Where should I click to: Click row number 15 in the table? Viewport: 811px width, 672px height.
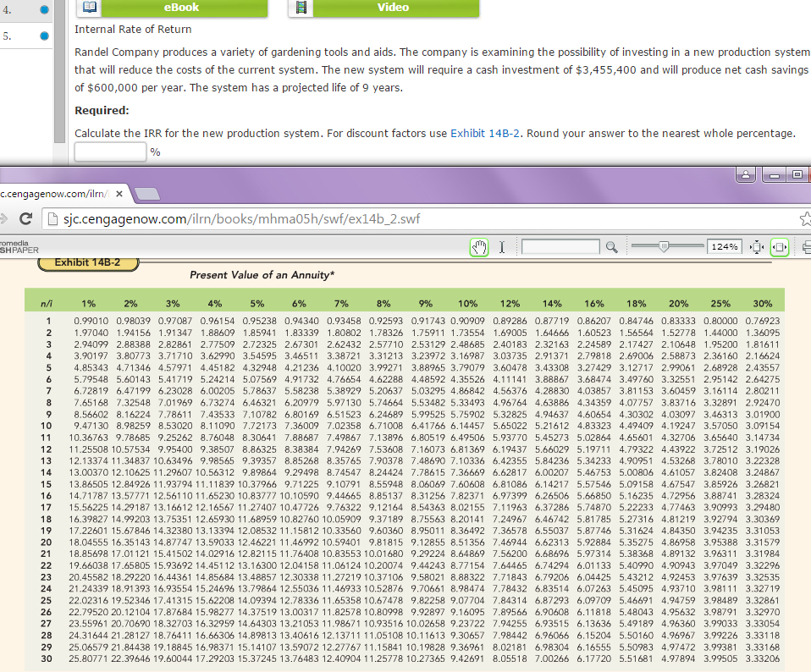pyautogui.click(x=46, y=484)
